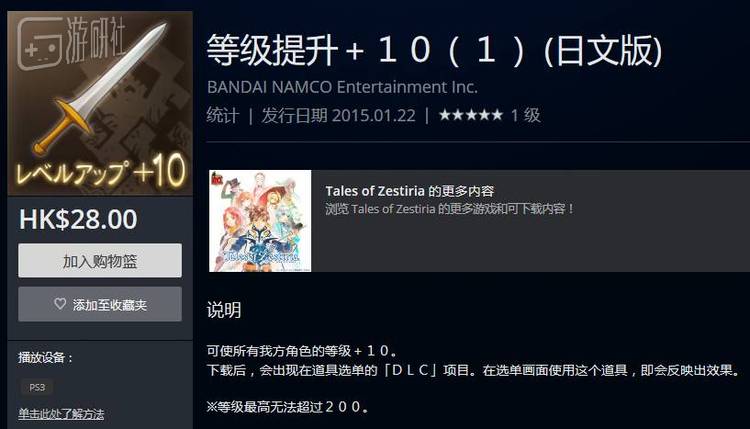Add item to cart with 加入购物篮 button

100,261
